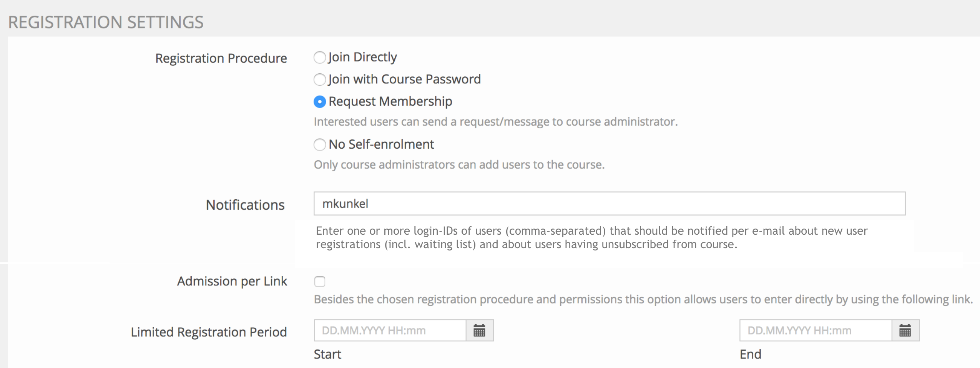This screenshot has height=368, width=980.
Task: Click the End label under date field
Action: [x=750, y=354]
